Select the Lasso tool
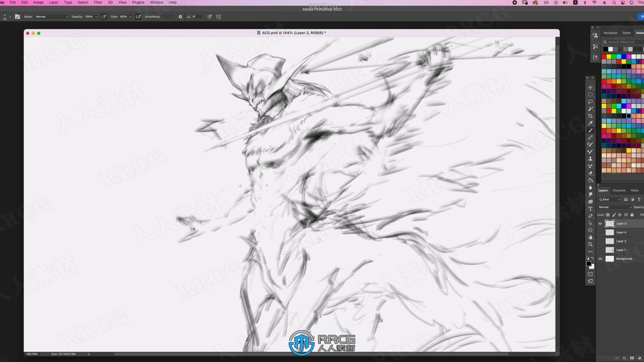644x362 pixels. [590, 102]
